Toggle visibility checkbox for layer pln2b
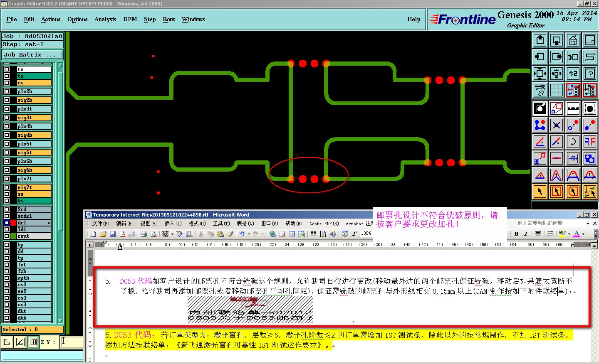The height and width of the screenshot is (364, 599). click(7, 91)
